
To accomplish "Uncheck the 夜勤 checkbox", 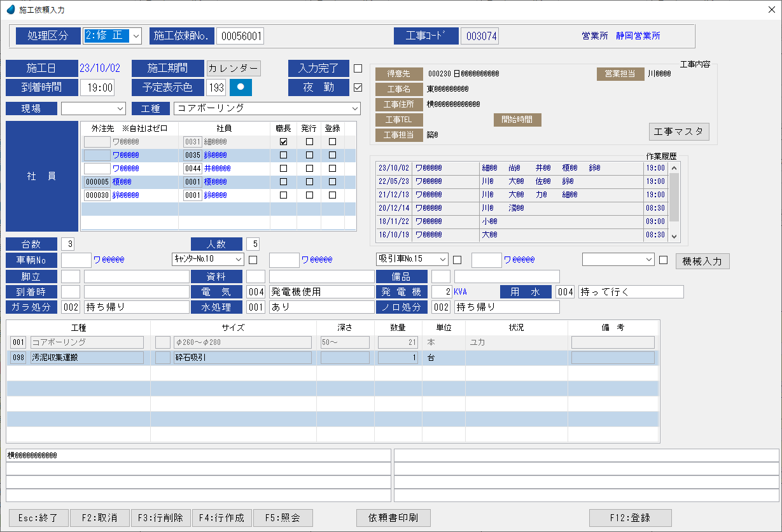I will [x=358, y=87].
